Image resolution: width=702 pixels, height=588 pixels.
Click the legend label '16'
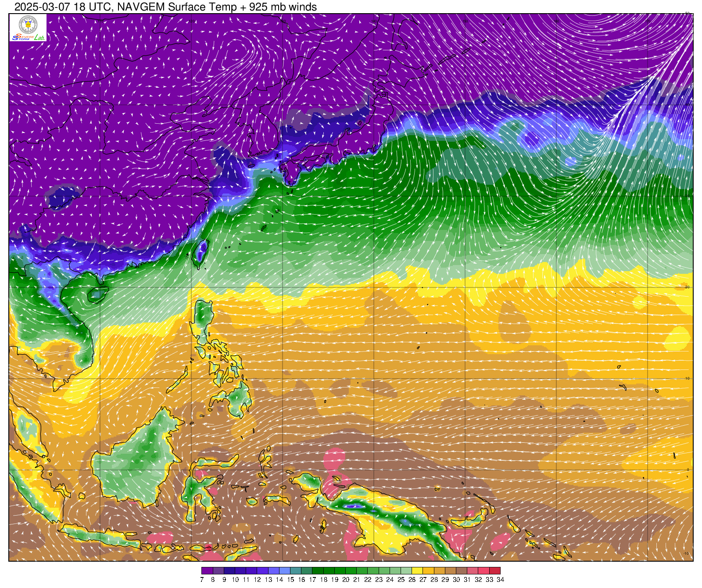(x=301, y=580)
